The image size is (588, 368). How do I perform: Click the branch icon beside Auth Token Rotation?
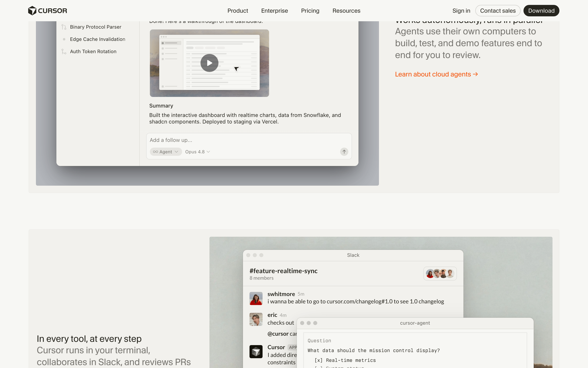coord(64,52)
